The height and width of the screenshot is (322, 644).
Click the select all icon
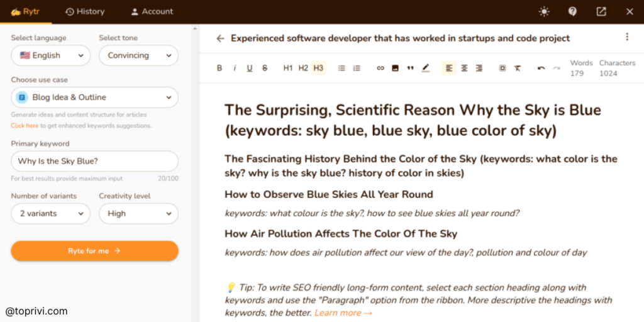click(502, 68)
